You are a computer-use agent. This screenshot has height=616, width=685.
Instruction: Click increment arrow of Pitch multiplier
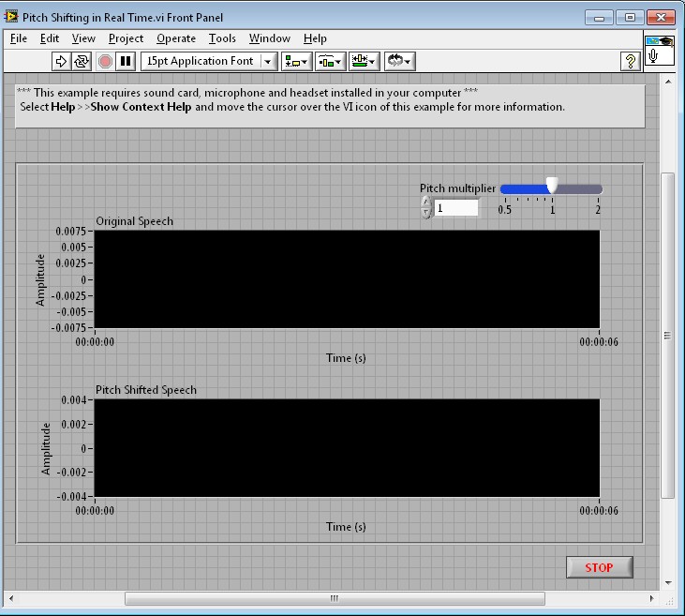click(x=426, y=203)
